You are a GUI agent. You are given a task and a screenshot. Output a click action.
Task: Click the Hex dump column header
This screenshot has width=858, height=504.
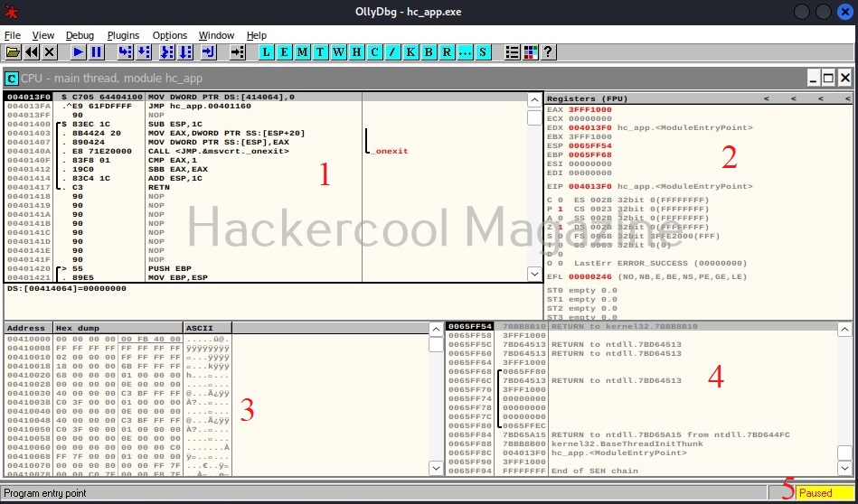[x=118, y=328]
